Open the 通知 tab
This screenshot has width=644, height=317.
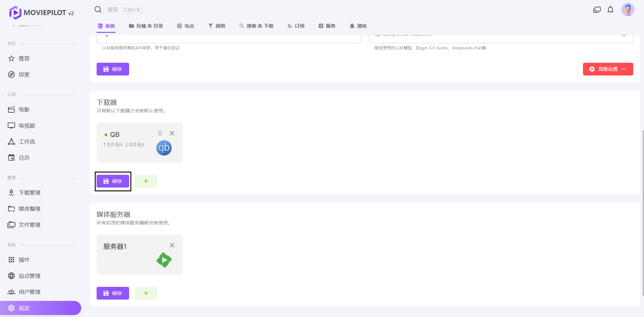point(358,26)
